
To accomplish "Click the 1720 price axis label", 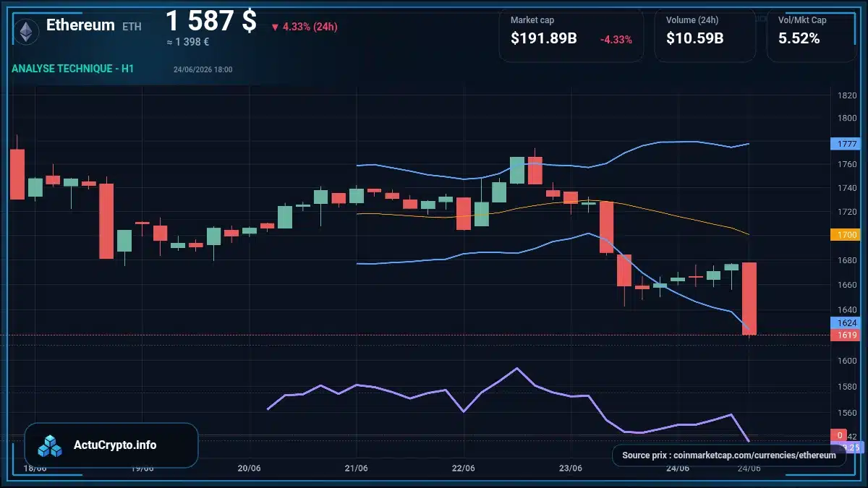I will tap(847, 212).
